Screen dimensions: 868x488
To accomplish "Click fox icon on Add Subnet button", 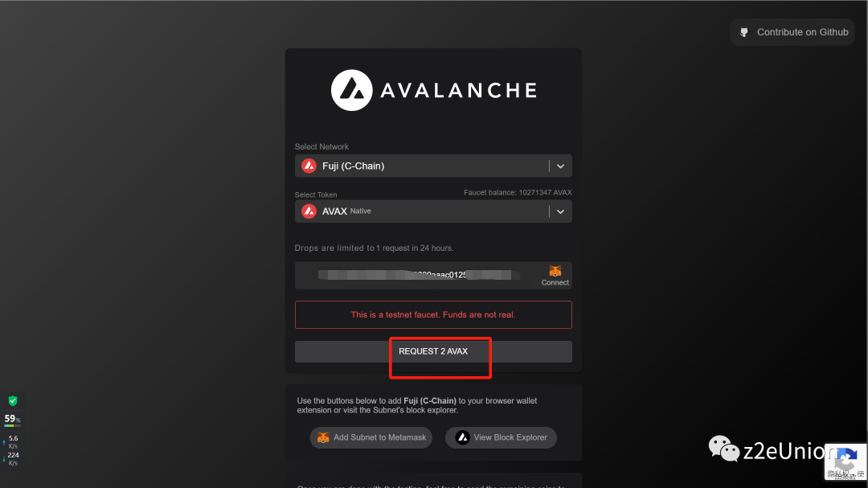I will (x=323, y=437).
